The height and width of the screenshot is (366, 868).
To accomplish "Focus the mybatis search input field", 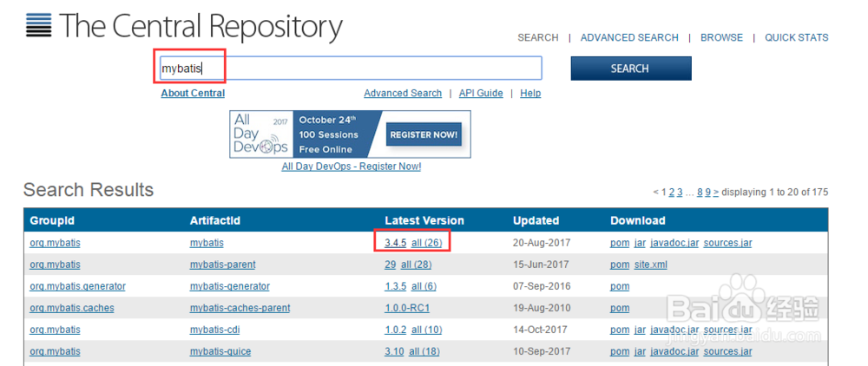I will [351, 68].
